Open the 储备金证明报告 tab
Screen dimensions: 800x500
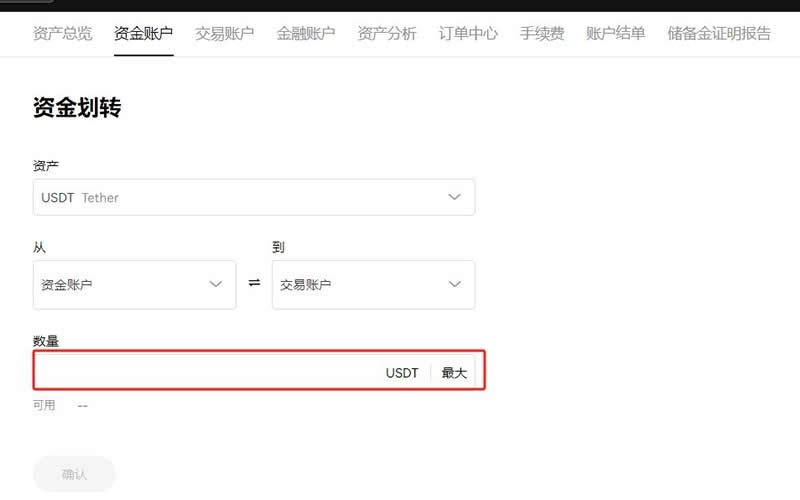(x=719, y=34)
